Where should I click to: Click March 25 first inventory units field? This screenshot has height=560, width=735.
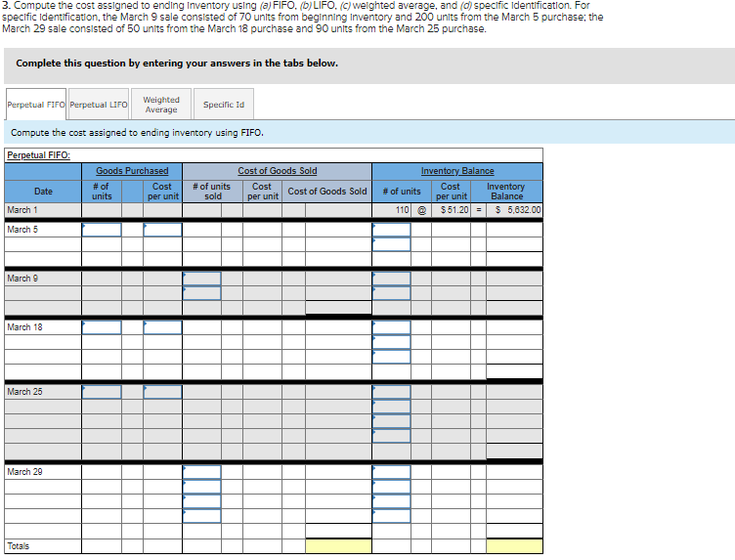click(391, 392)
